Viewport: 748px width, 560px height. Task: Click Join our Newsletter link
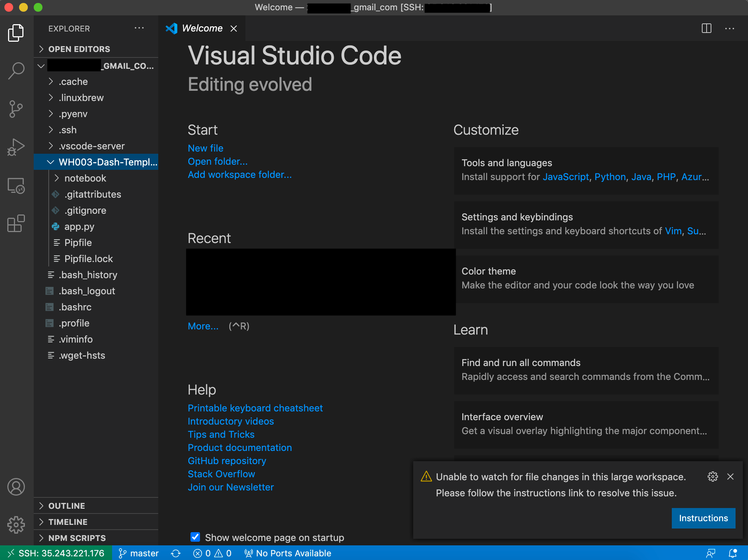(231, 487)
